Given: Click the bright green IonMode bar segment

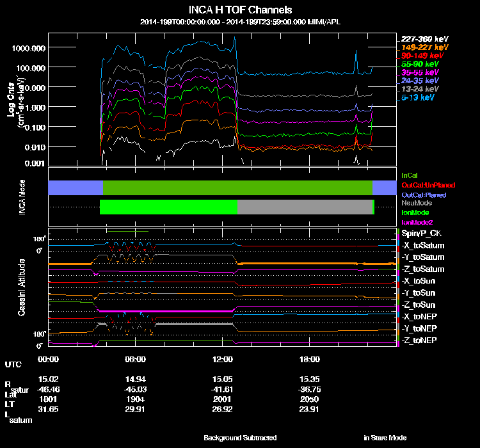Looking at the screenshot, I should [x=169, y=207].
